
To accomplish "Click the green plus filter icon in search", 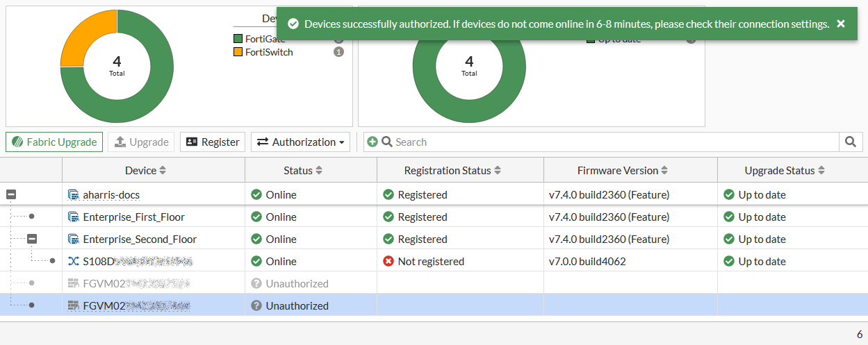I will pyautogui.click(x=372, y=142).
